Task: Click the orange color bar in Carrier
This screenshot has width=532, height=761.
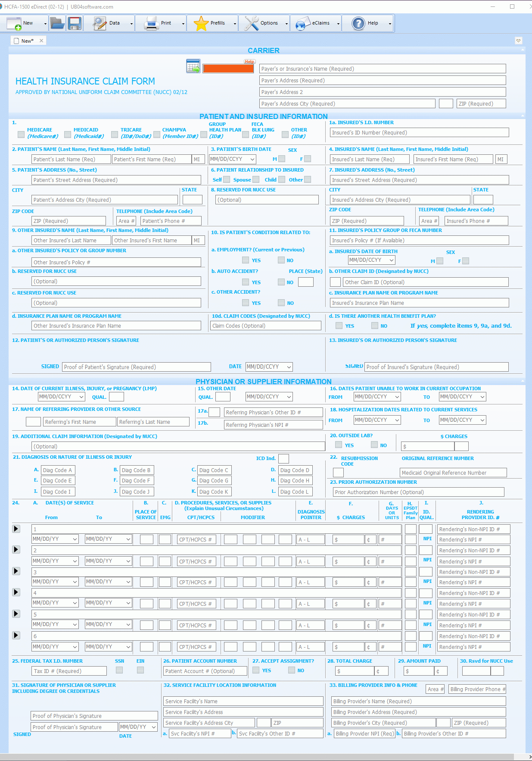Action: tap(228, 69)
